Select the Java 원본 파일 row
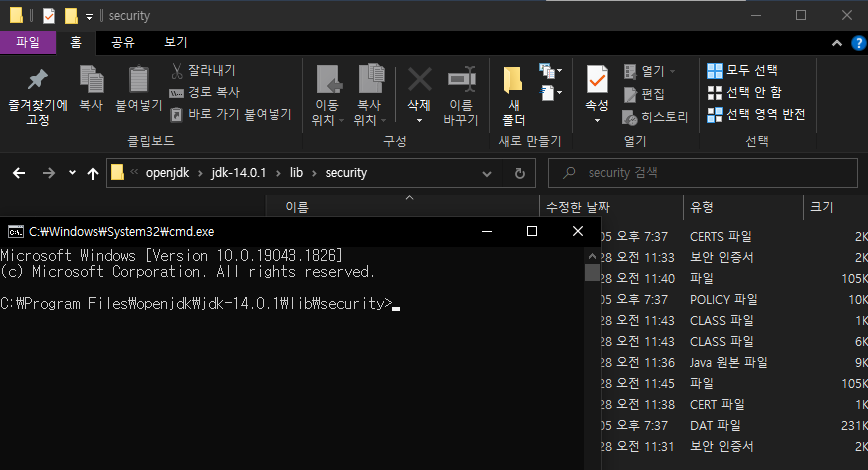 point(734,363)
